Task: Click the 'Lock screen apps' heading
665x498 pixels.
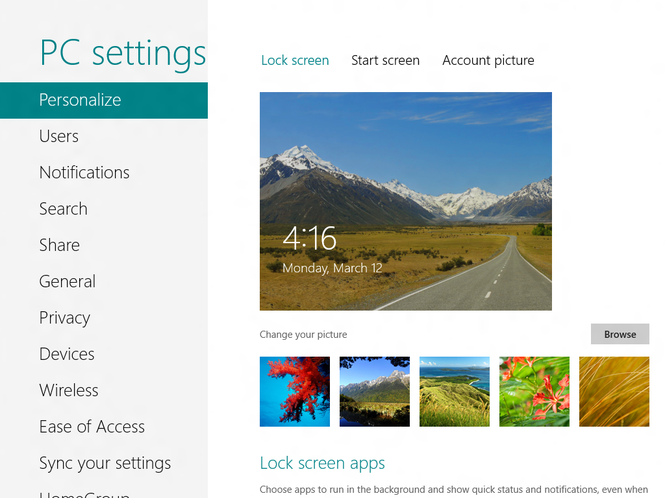Action: click(x=322, y=463)
